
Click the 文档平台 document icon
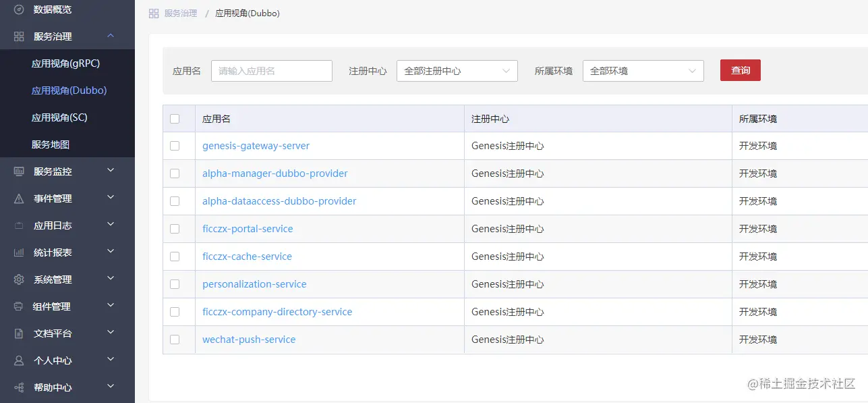[x=19, y=333]
